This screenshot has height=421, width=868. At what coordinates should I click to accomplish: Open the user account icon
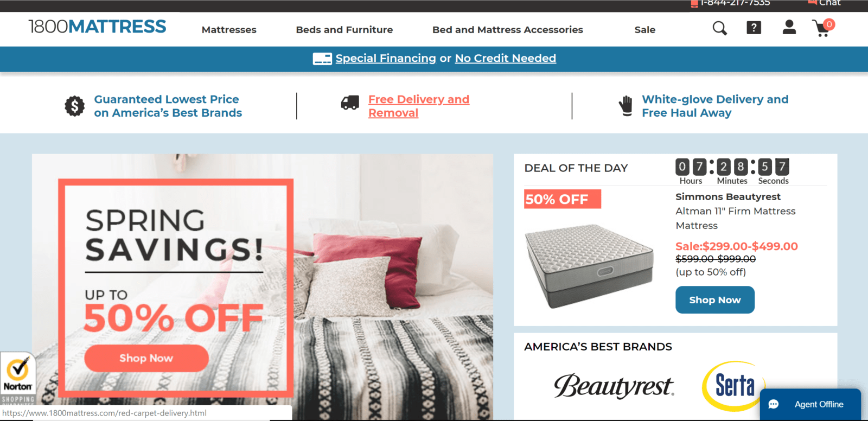click(x=789, y=27)
